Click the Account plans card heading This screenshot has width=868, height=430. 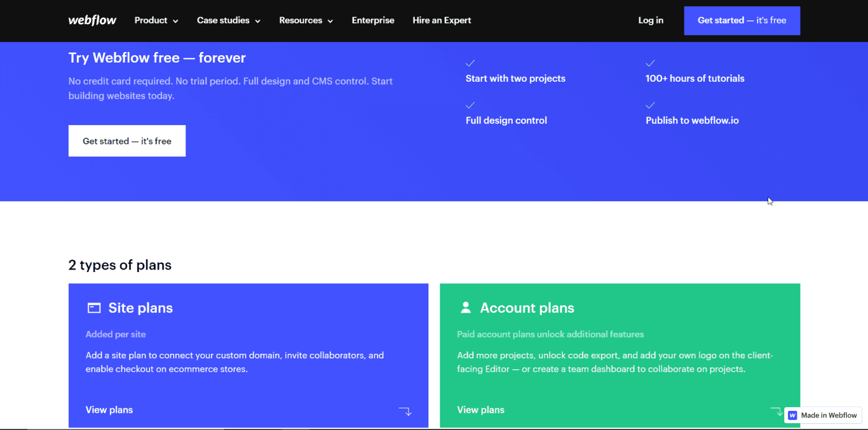point(527,308)
